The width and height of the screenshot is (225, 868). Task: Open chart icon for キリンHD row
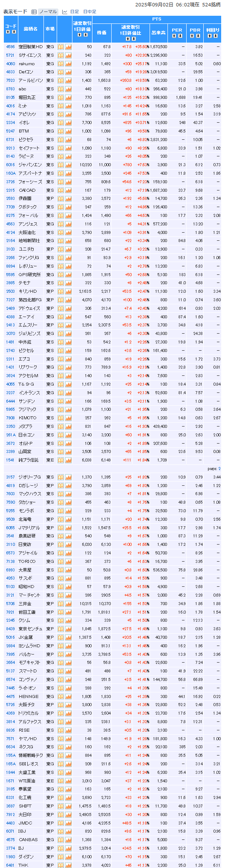[68, 291]
